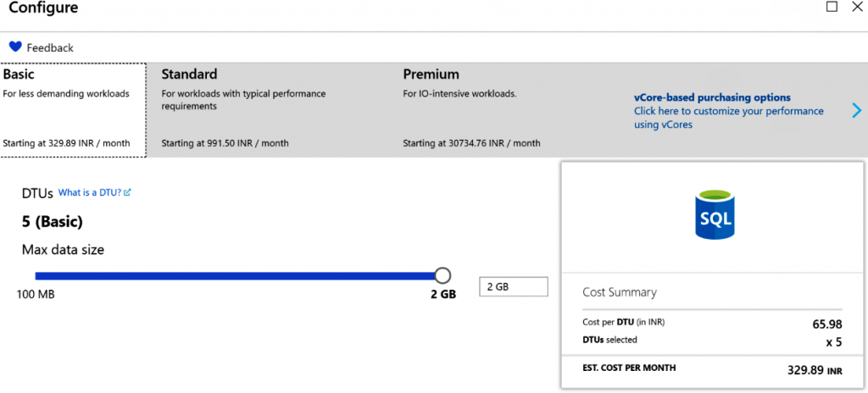Open the 'What is a DTU?' link
Screen dimensions: 868x393
[x=90, y=193]
